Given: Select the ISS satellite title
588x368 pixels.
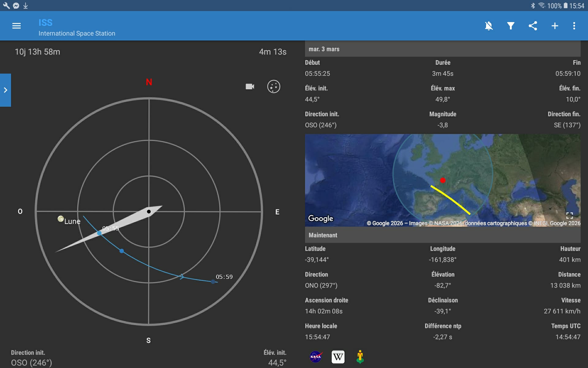Looking at the screenshot, I should point(46,23).
